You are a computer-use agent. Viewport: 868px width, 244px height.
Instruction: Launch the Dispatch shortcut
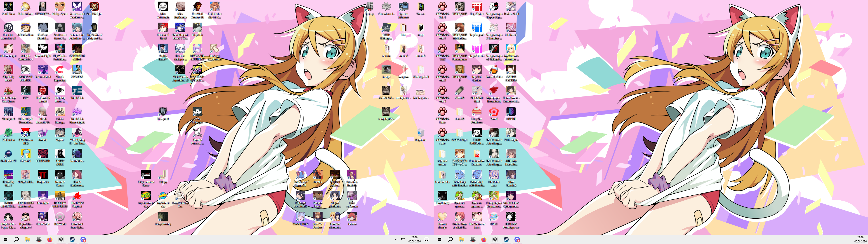tap(198, 30)
